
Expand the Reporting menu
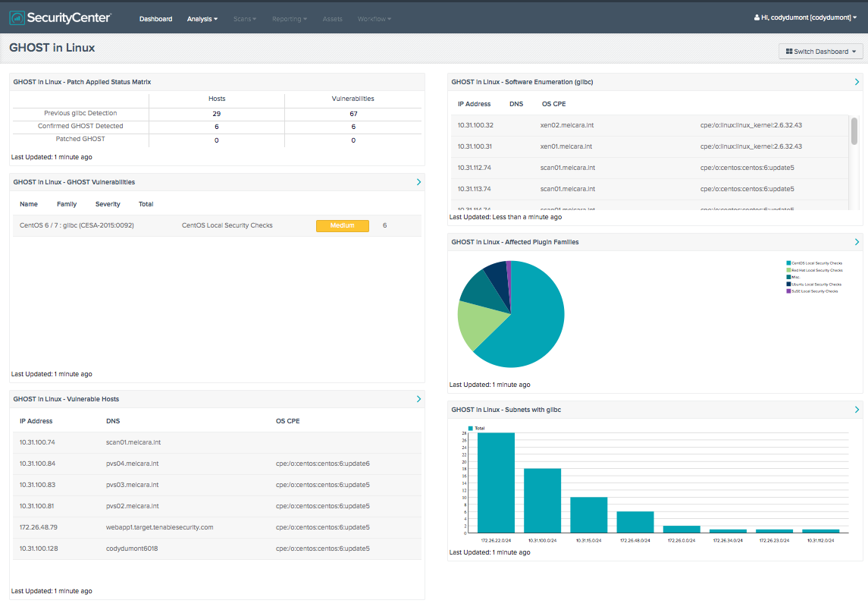(290, 19)
